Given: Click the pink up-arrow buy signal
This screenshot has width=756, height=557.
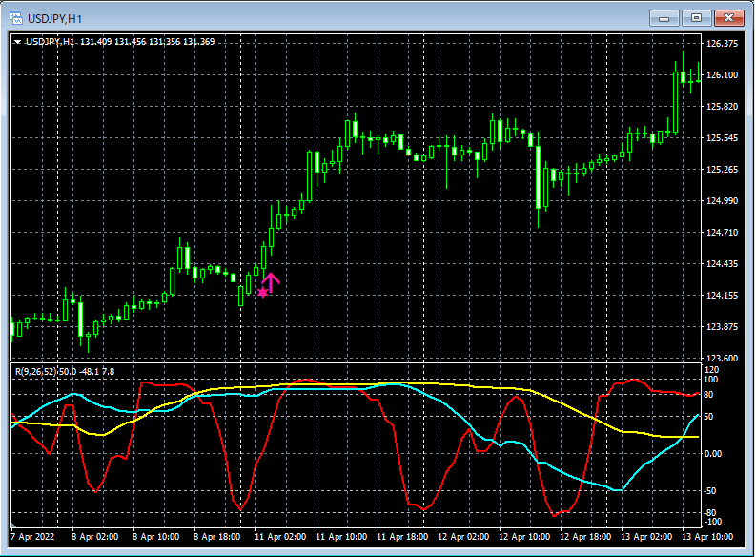Looking at the screenshot, I should 271,282.
